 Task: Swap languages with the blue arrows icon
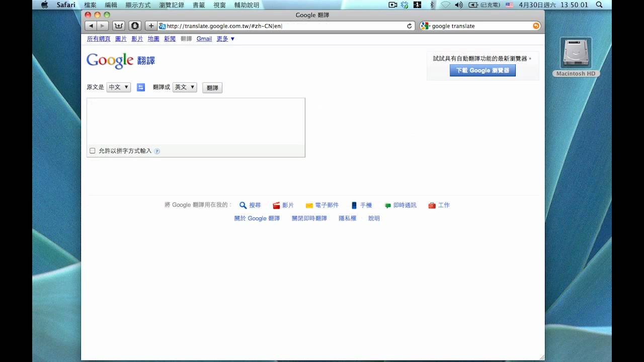(141, 87)
